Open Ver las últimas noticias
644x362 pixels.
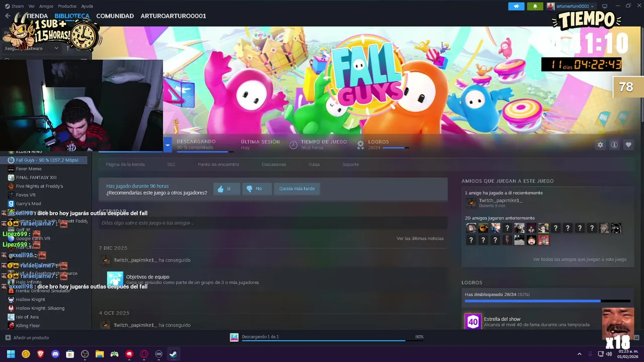tap(420, 238)
